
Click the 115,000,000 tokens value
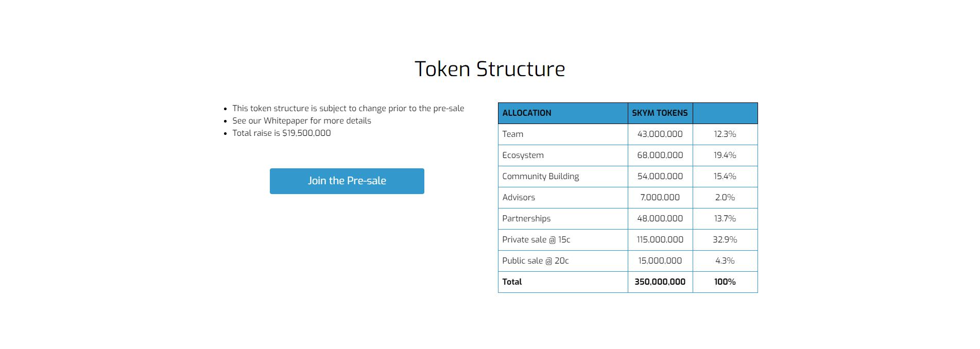660,240
